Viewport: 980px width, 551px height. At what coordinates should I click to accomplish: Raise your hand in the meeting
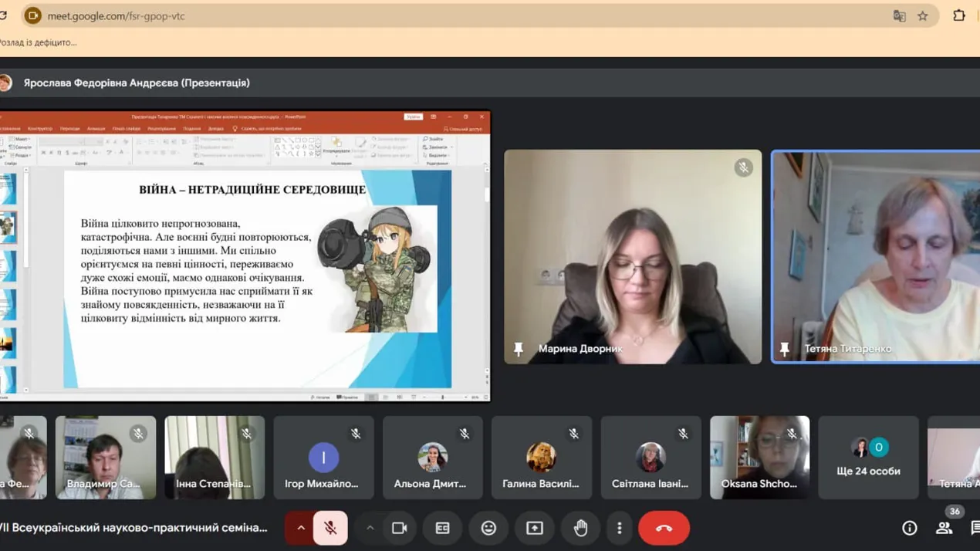pos(580,528)
